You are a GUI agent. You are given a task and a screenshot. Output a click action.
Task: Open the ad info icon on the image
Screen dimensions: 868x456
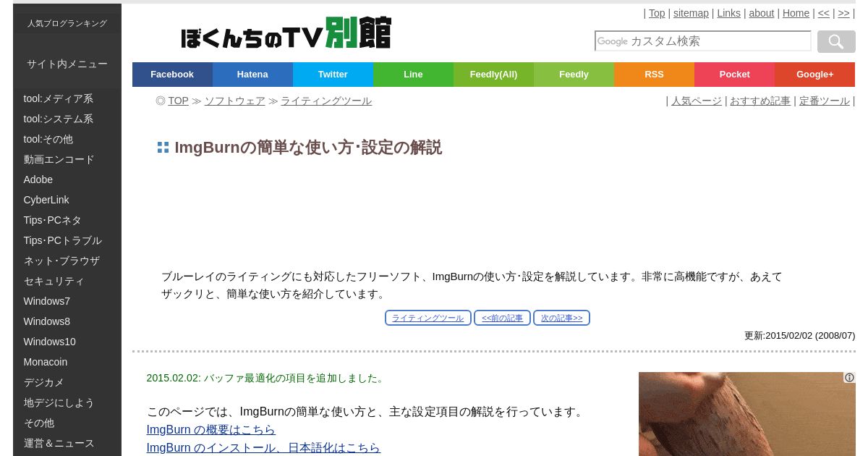pyautogui.click(x=849, y=378)
